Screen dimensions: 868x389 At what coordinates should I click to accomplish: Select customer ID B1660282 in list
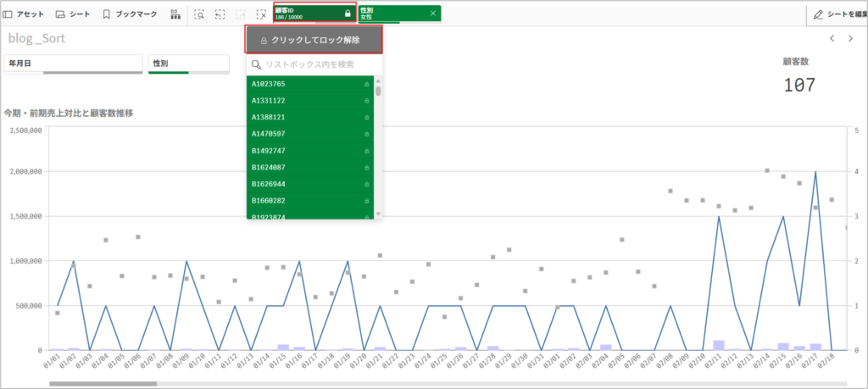pos(305,201)
